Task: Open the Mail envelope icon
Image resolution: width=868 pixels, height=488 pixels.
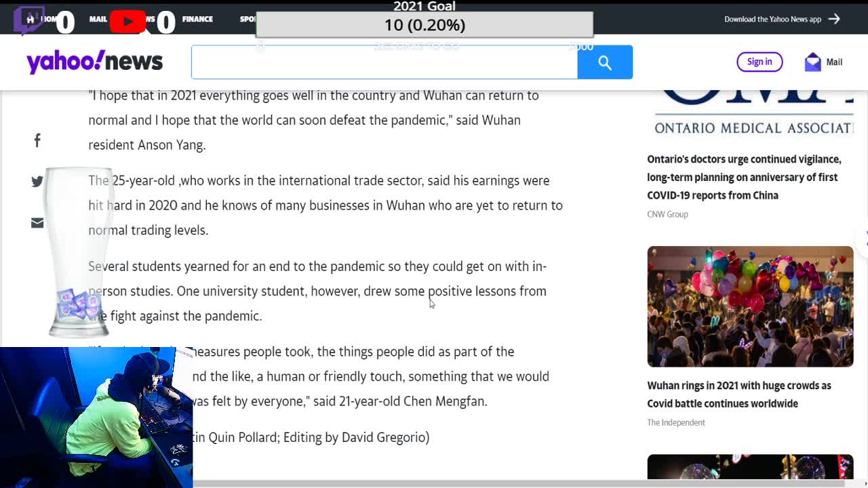Action: pos(812,62)
